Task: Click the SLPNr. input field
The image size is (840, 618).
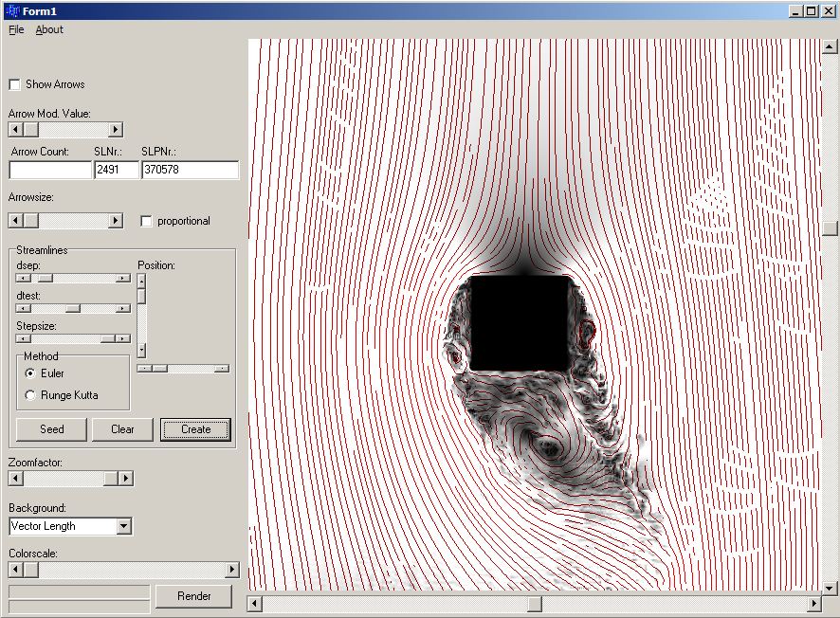Action: tap(190, 170)
